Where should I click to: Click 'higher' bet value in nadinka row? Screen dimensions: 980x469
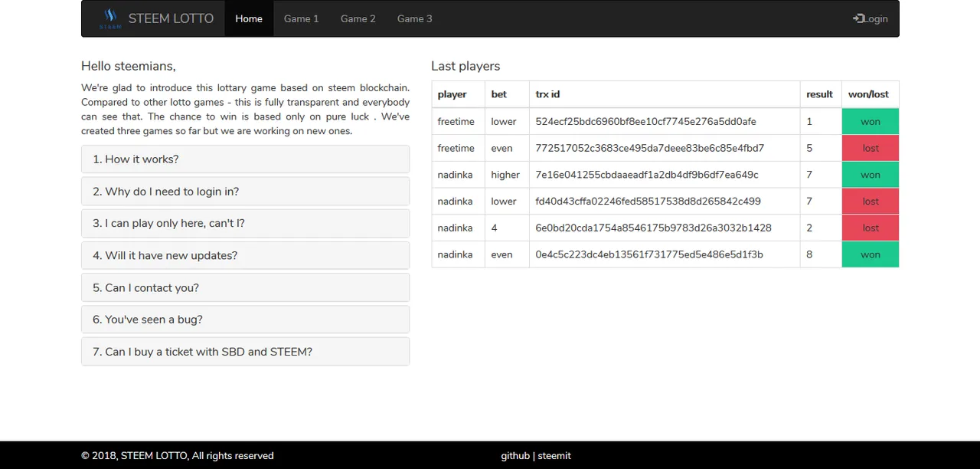[505, 175]
